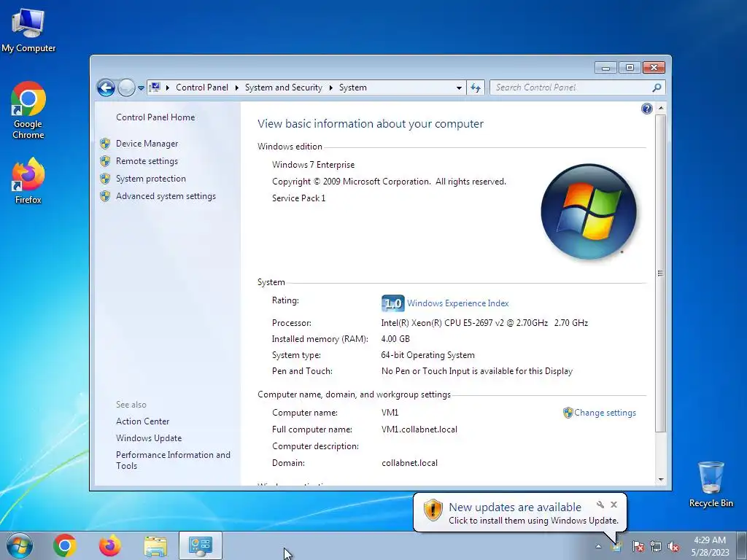Open Windows Explorer from the taskbar
747x560 pixels.
pyautogui.click(x=155, y=545)
